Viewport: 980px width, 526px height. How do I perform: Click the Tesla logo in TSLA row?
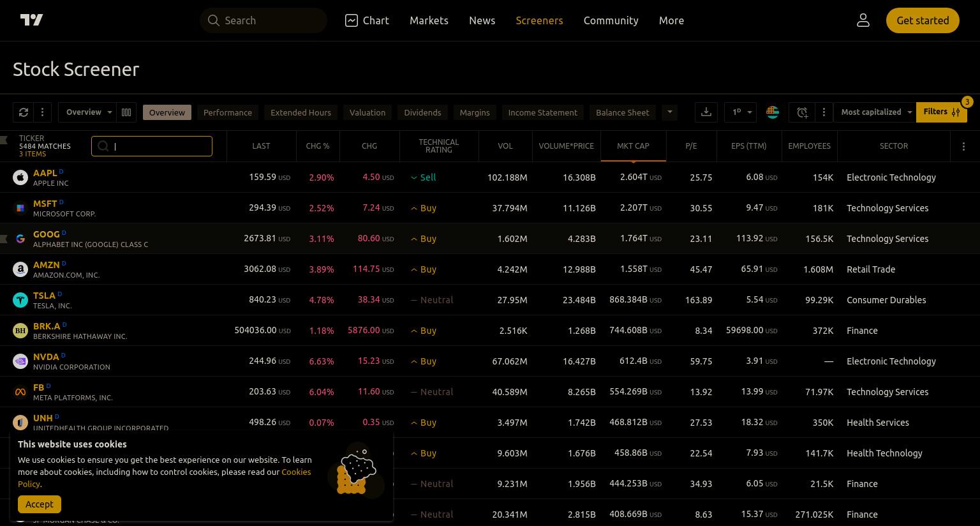pyautogui.click(x=20, y=300)
